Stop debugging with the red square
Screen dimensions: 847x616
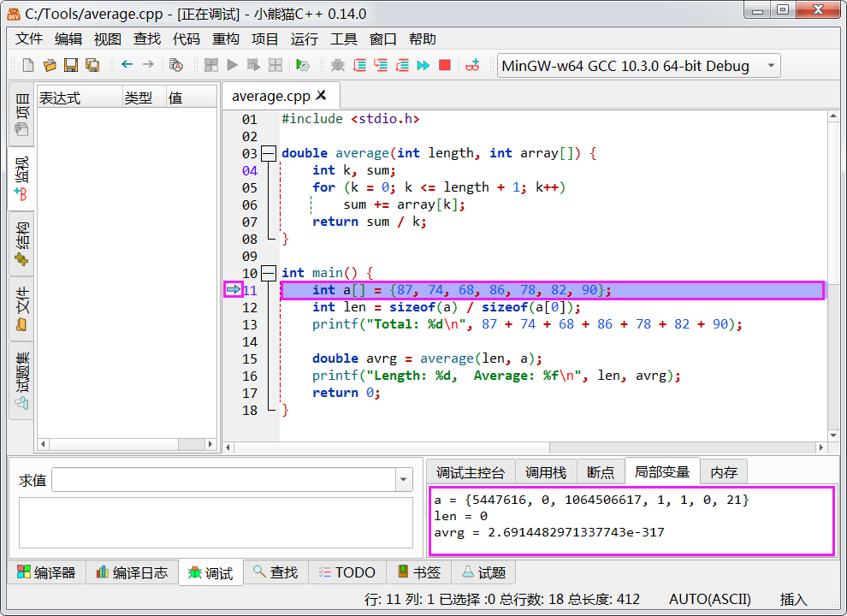445,65
